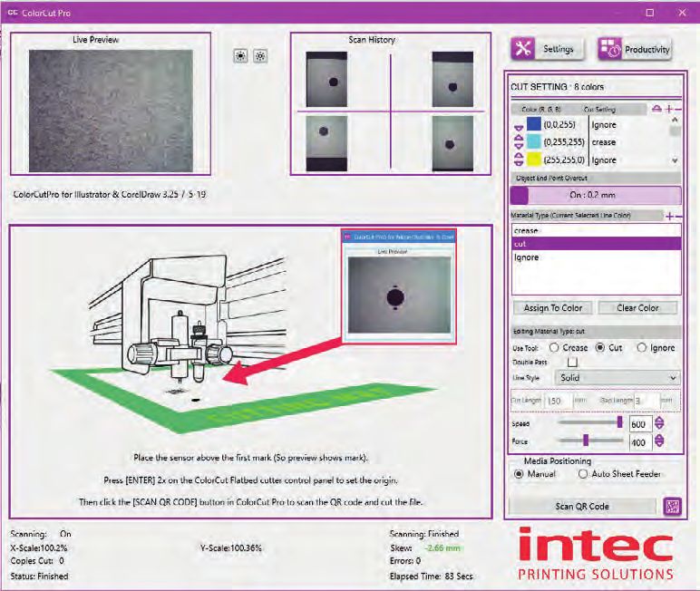The height and width of the screenshot is (591, 700).
Task: Open the Line Style Solid dropdown
Action: pos(617,378)
